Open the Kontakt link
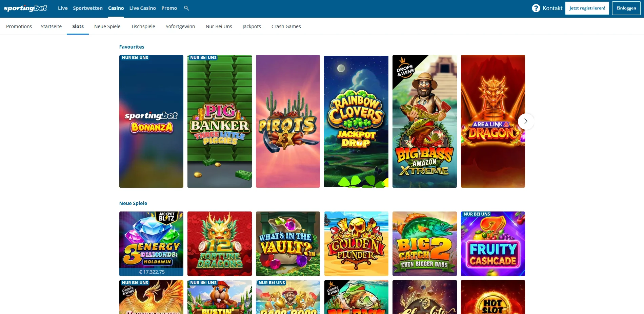Image resolution: width=644 pixels, height=314 pixels. [x=552, y=8]
